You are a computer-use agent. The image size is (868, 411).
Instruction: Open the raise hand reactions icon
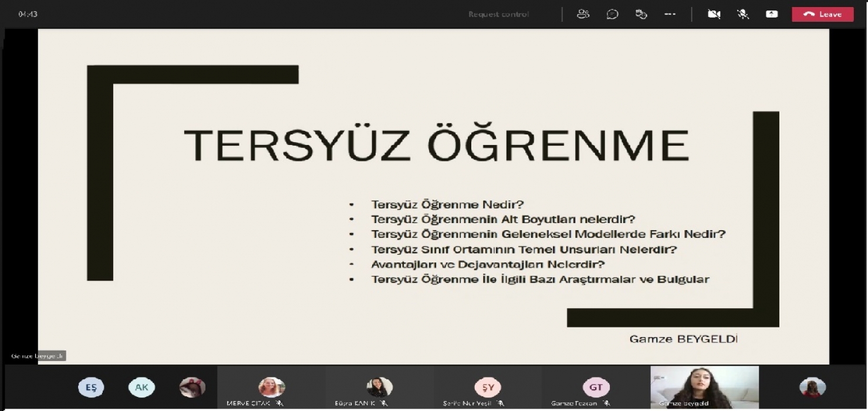[x=641, y=14]
